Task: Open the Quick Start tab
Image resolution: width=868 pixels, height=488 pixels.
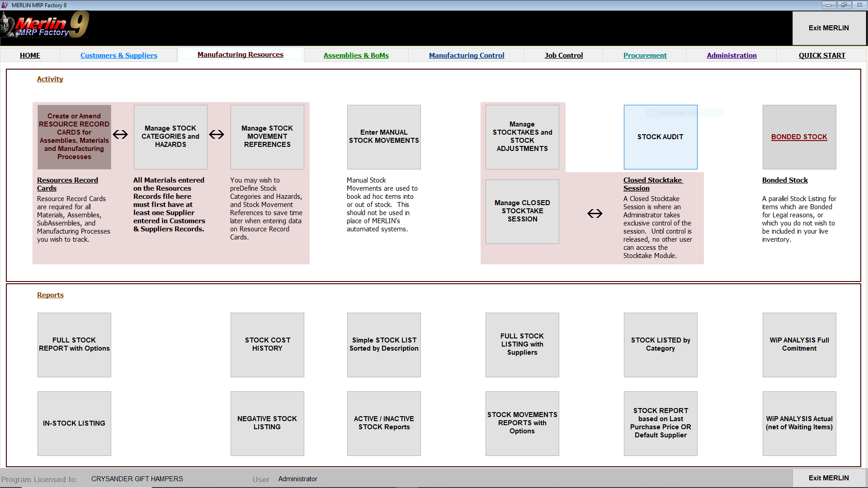Action: point(821,55)
